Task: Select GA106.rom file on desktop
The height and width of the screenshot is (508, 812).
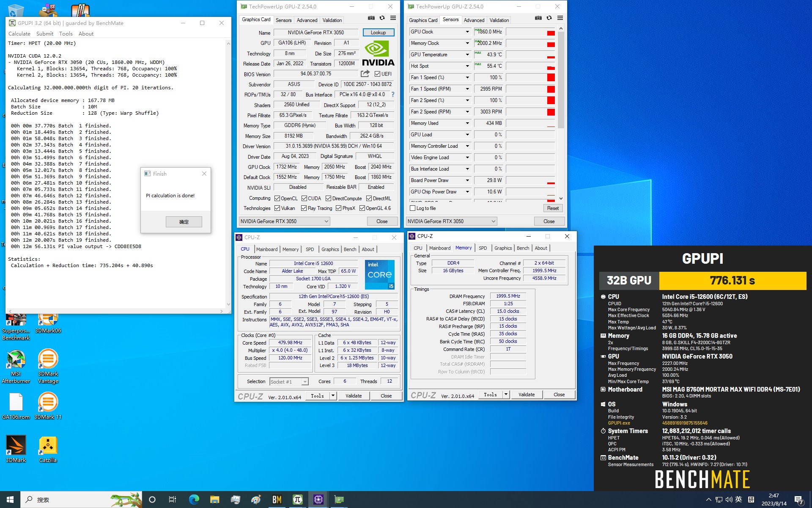Action: (x=16, y=406)
